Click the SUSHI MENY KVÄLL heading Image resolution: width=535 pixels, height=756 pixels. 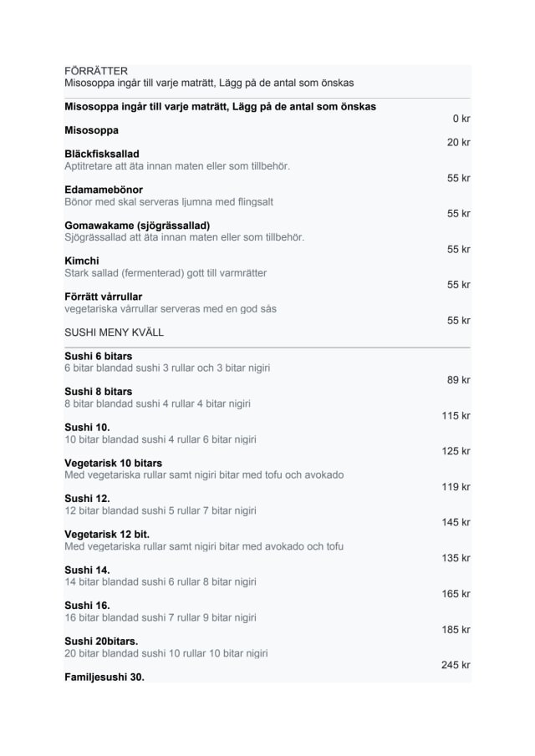tap(114, 332)
